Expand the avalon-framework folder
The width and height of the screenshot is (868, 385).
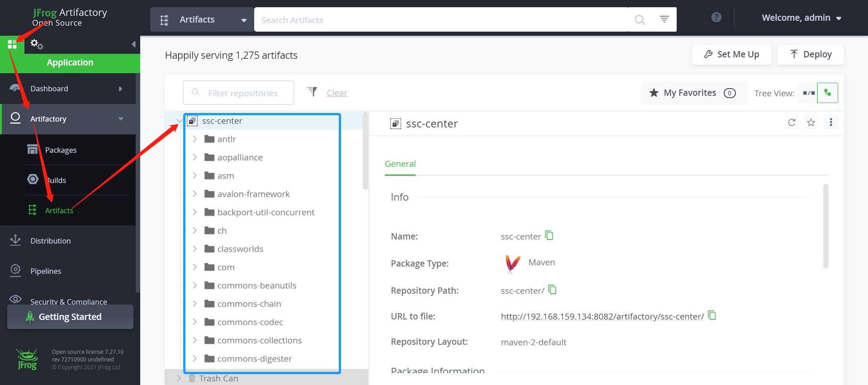pos(194,194)
